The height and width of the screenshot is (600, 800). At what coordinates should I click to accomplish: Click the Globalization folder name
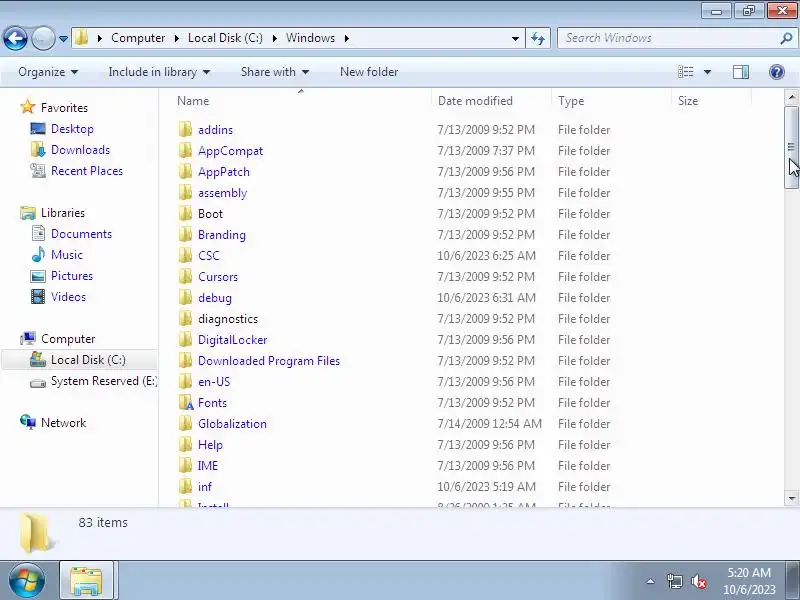click(x=232, y=423)
